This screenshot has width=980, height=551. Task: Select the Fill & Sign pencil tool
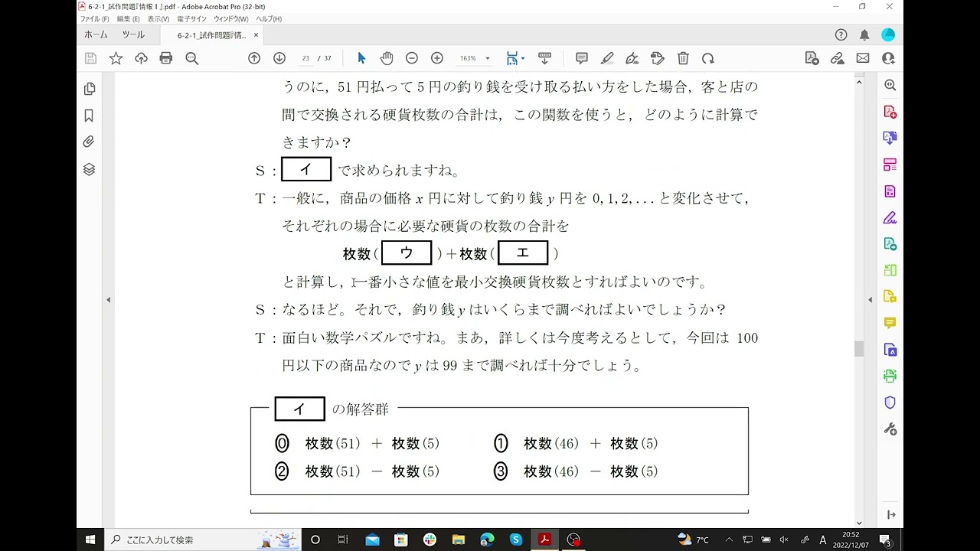pyautogui.click(x=607, y=58)
